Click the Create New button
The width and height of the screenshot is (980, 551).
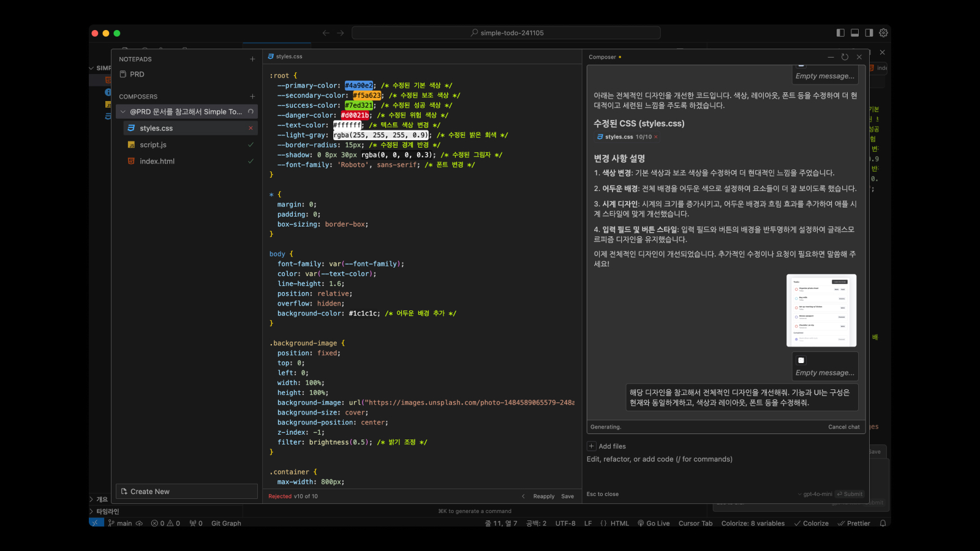(x=187, y=492)
